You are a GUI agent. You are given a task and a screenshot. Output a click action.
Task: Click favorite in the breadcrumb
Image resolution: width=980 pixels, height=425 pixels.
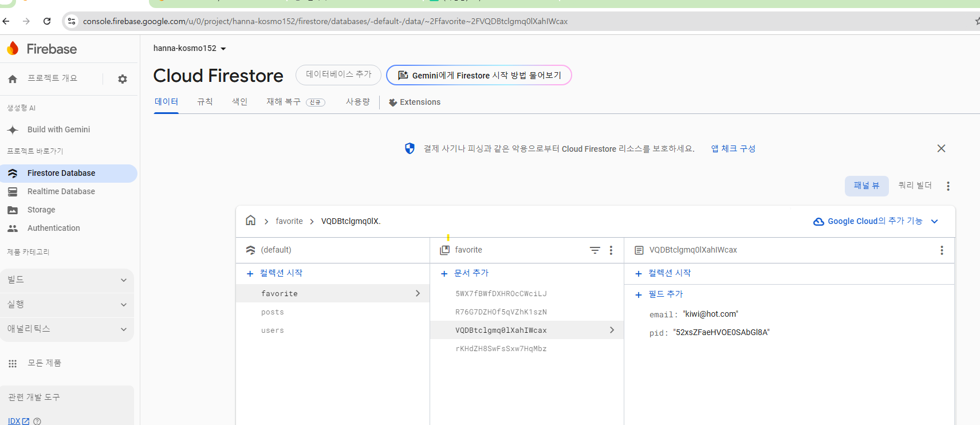289,222
